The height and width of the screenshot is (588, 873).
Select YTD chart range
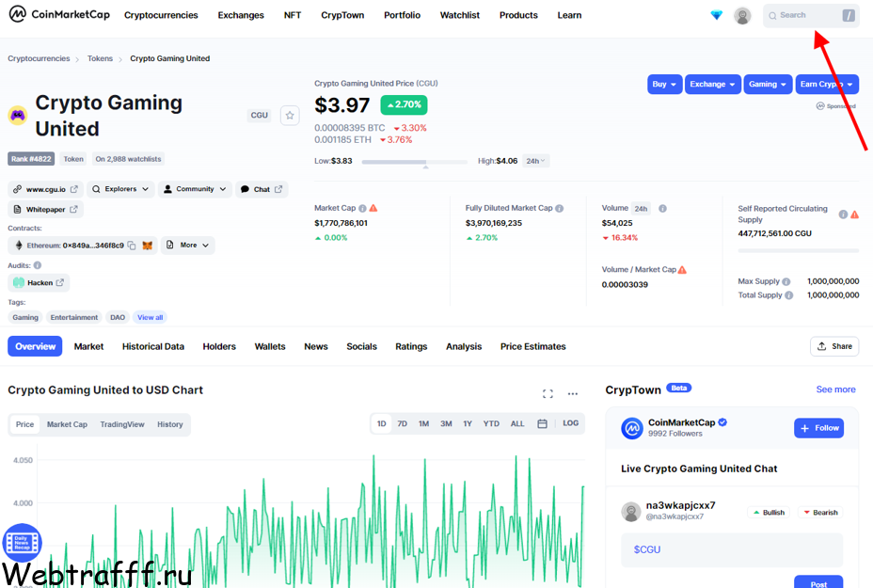[491, 423]
